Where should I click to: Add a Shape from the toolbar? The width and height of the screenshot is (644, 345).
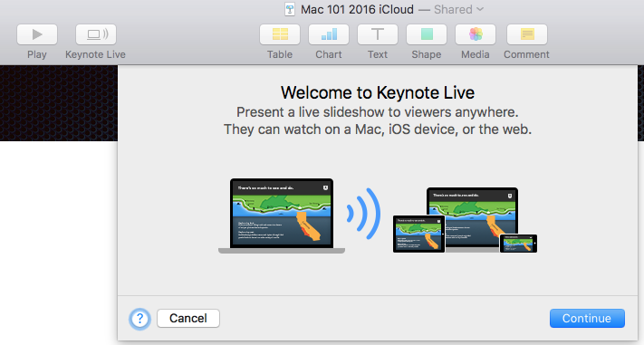(x=427, y=34)
